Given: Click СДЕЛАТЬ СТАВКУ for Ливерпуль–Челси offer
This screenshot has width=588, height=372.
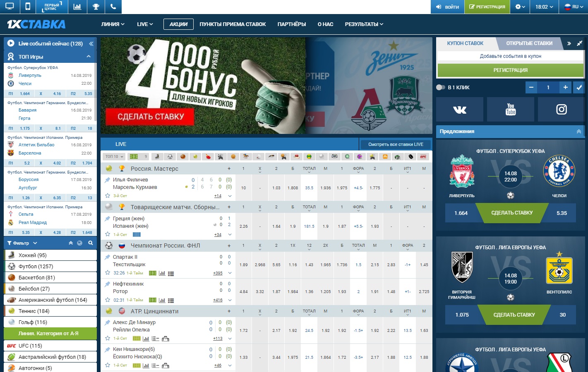Looking at the screenshot, I should tap(512, 213).
